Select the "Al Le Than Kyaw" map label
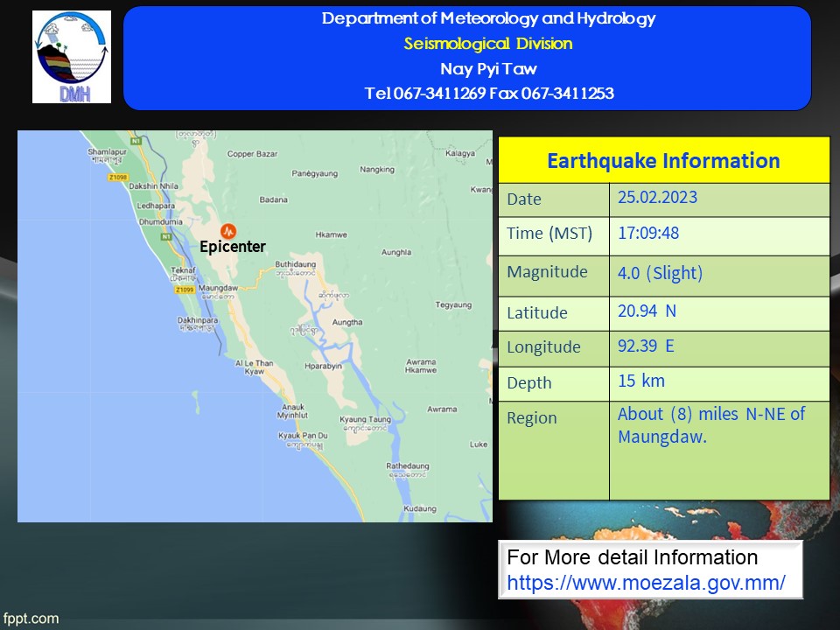 pyautogui.click(x=255, y=367)
